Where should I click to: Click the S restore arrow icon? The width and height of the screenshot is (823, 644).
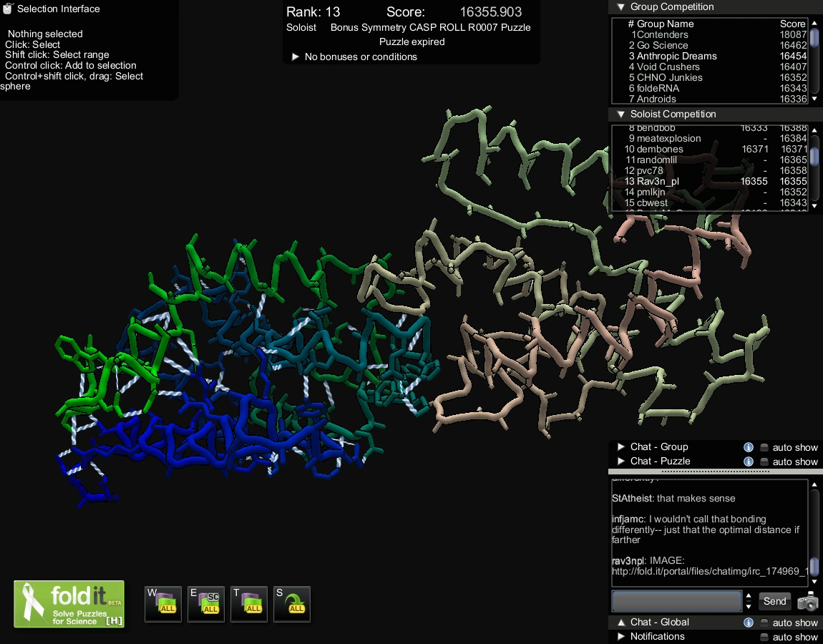291,603
